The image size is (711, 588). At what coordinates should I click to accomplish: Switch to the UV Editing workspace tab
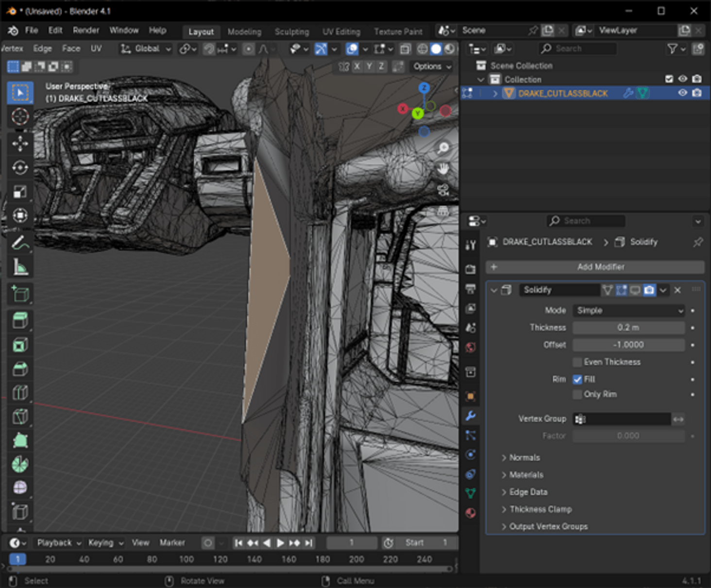[x=341, y=31]
